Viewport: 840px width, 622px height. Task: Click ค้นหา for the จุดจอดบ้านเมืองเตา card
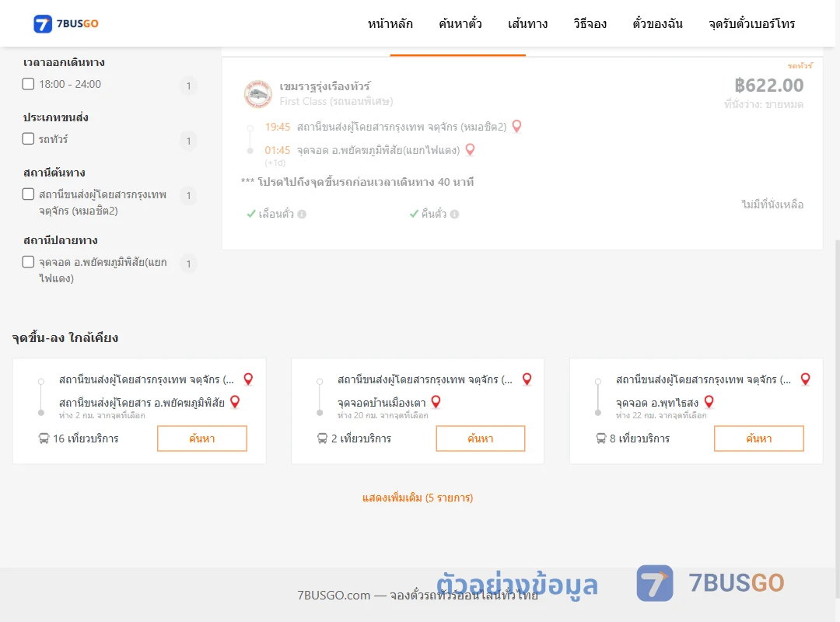tap(481, 439)
